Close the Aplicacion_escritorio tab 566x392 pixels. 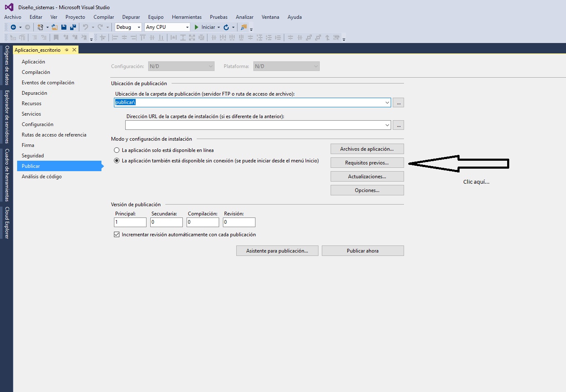click(x=74, y=50)
